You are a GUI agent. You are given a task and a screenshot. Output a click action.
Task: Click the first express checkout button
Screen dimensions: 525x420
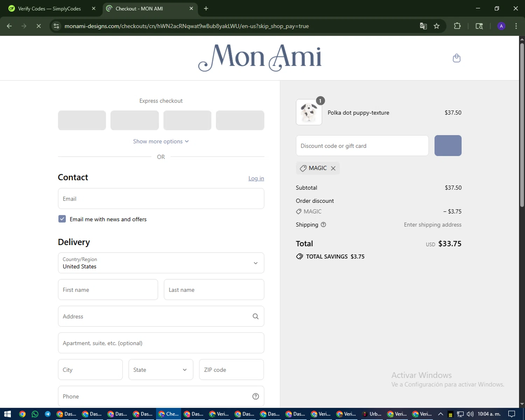[x=82, y=120]
